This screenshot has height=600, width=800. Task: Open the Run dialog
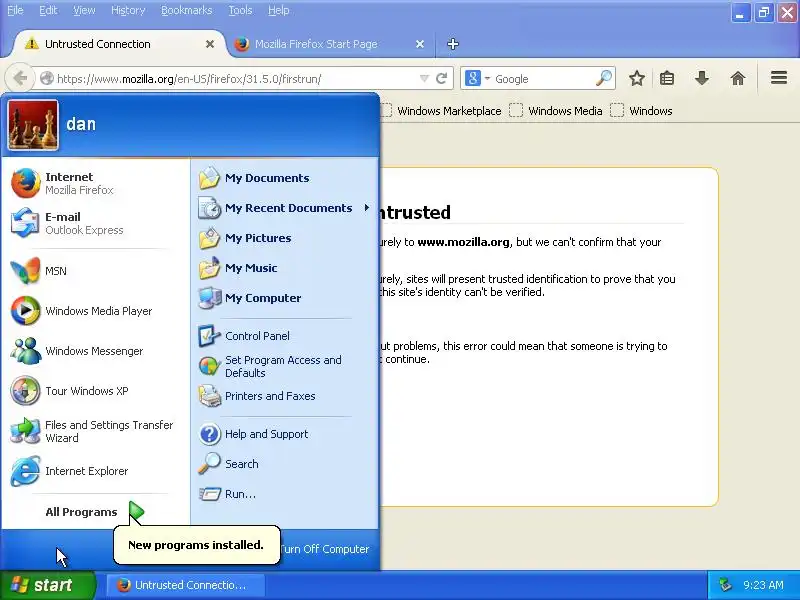tap(285, 494)
